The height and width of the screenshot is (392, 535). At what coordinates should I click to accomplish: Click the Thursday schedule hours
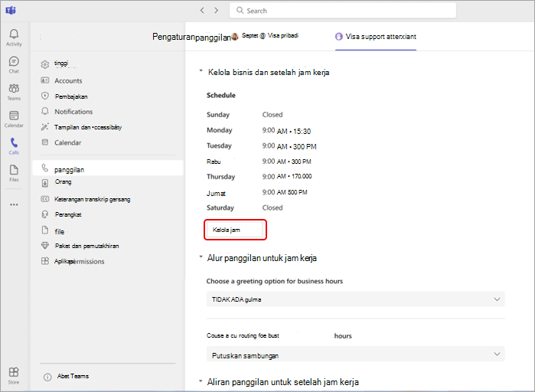coord(287,176)
